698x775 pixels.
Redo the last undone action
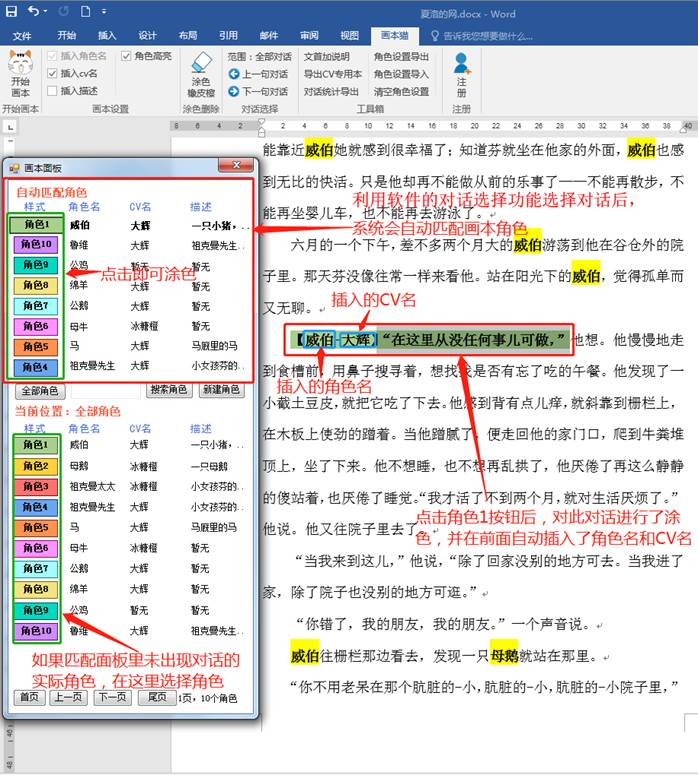click(64, 11)
